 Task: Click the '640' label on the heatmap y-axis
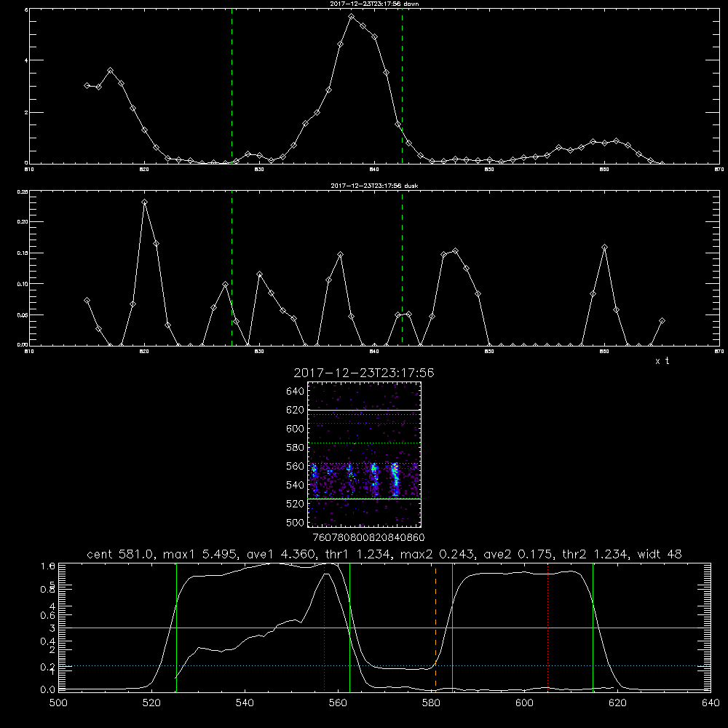(x=296, y=391)
